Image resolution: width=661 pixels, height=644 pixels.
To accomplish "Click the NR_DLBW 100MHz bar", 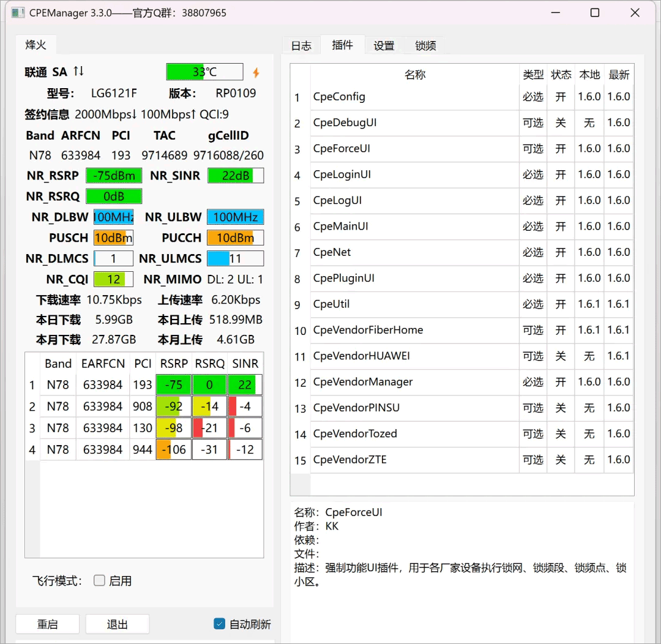I will click(113, 217).
